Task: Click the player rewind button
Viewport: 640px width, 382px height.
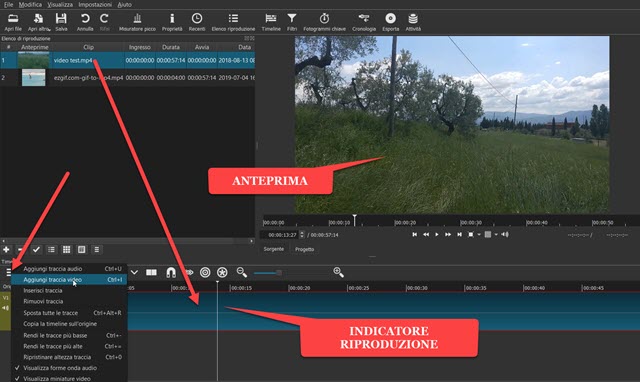Action: 426,234
